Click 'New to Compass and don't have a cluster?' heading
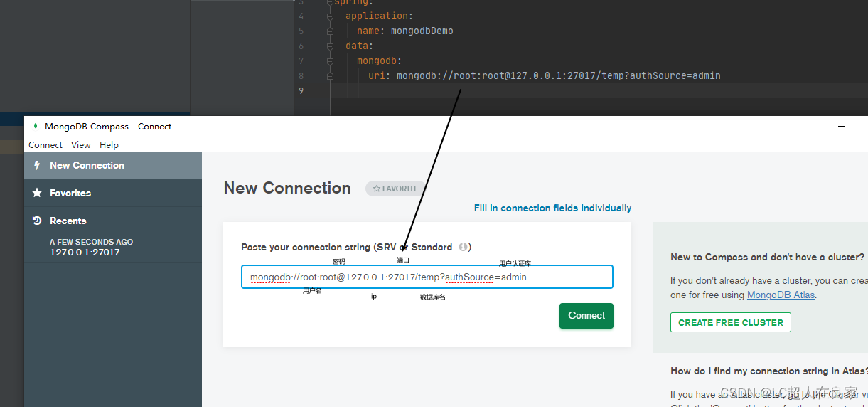Screen dimensions: 868x407 (x=767, y=257)
